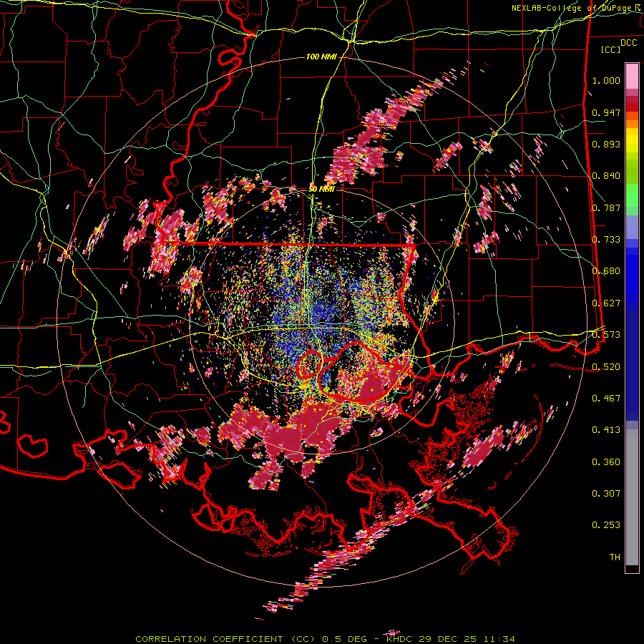644x644 pixels.
Task: Click the 1.000 value on the color scale
Action: [x=606, y=80]
